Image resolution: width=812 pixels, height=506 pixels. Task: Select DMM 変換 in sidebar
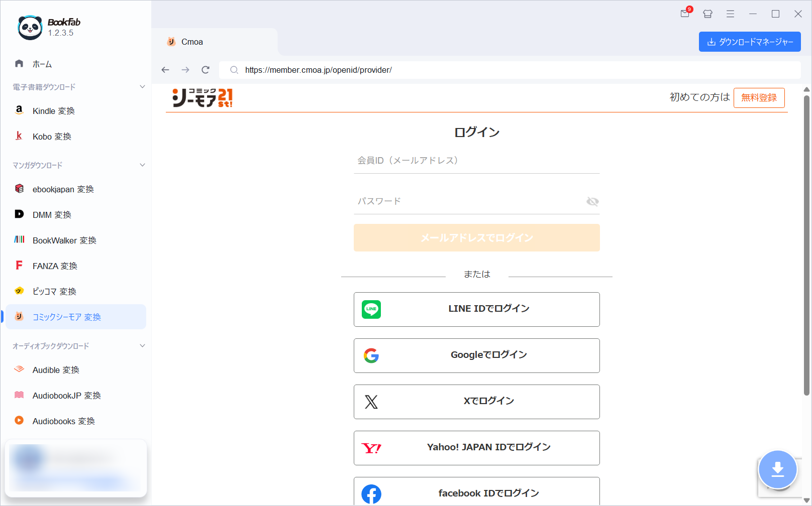pyautogui.click(x=76, y=214)
